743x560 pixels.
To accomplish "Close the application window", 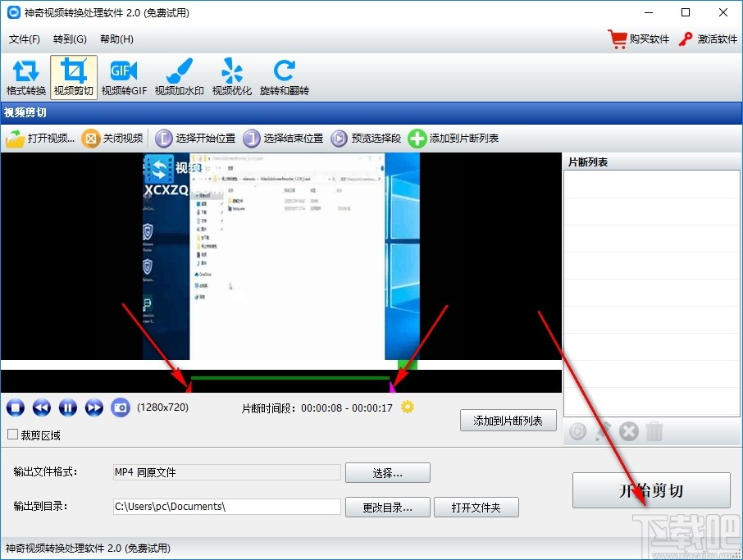I will (723, 13).
